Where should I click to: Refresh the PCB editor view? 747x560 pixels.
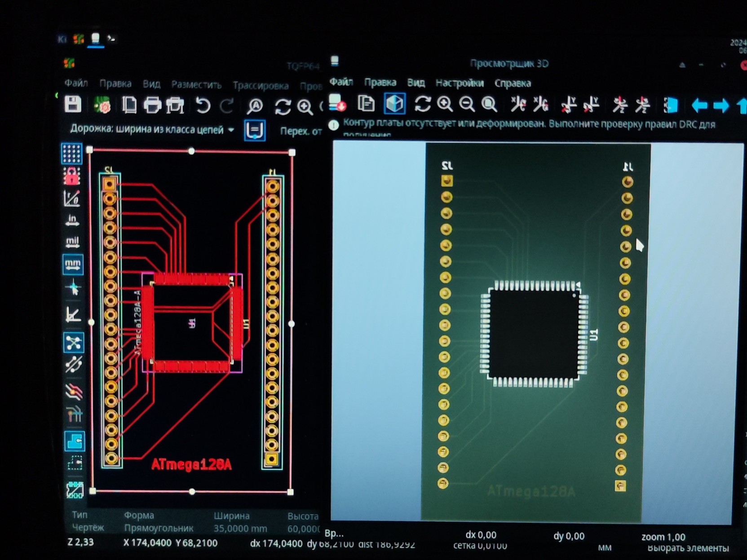click(x=283, y=107)
